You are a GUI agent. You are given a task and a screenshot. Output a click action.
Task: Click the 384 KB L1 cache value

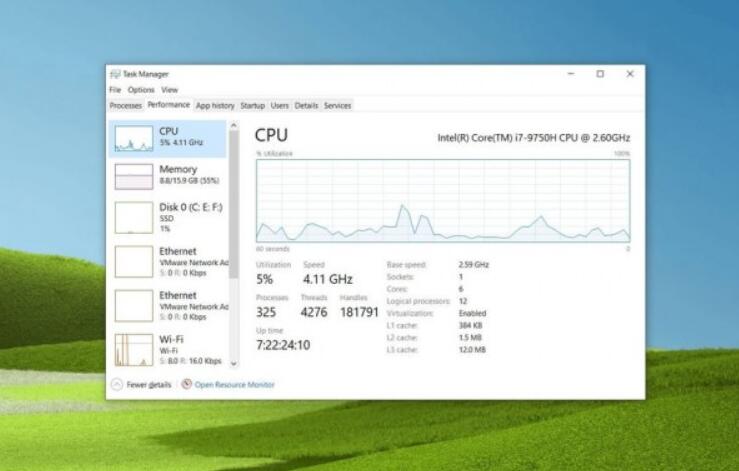pyautogui.click(x=470, y=325)
